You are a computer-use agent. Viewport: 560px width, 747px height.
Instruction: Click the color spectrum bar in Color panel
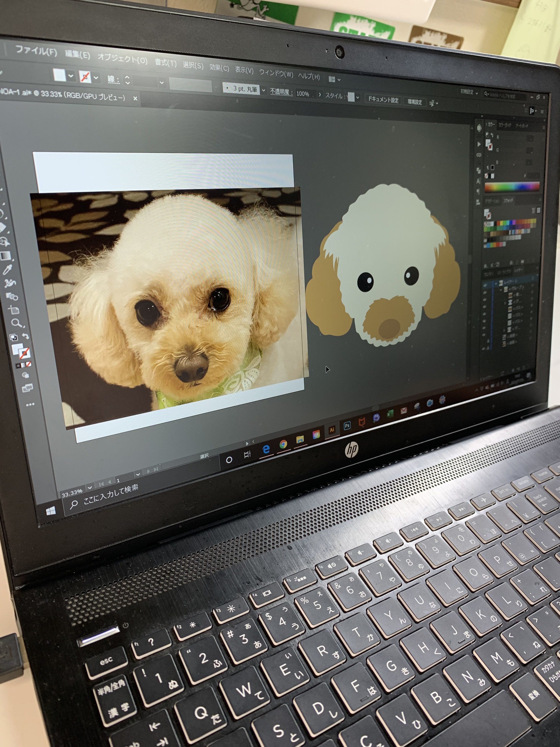pos(512,187)
